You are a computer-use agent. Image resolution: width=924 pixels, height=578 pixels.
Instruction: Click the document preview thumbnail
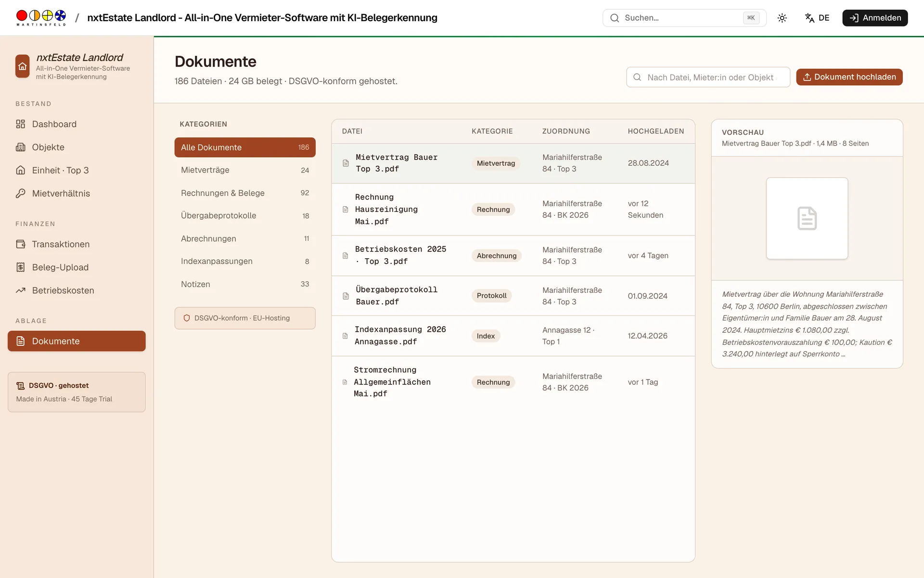(x=807, y=219)
